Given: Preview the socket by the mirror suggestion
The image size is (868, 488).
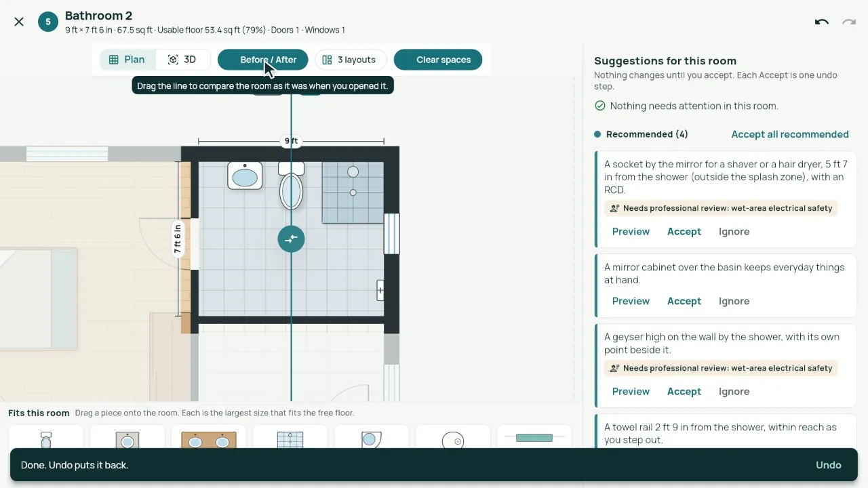Looking at the screenshot, I should [x=631, y=232].
